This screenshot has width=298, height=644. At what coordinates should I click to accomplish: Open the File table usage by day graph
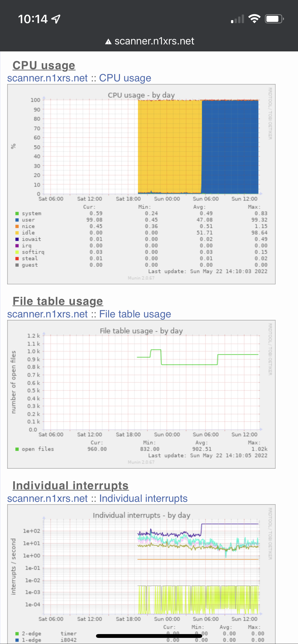[141, 394]
